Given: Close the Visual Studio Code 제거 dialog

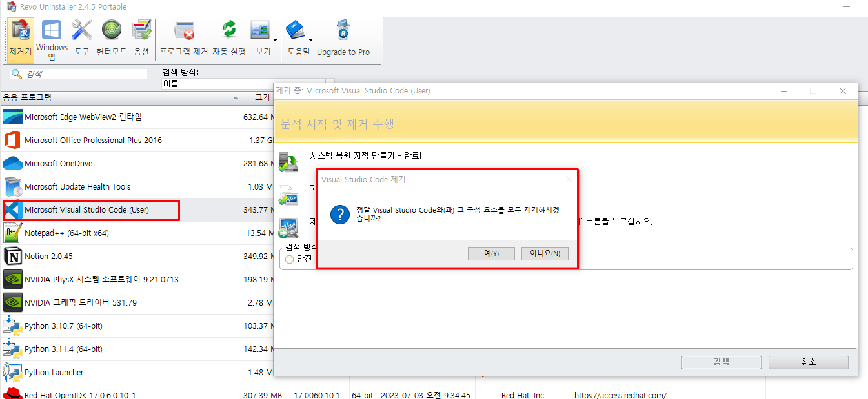Looking at the screenshot, I should [x=568, y=179].
